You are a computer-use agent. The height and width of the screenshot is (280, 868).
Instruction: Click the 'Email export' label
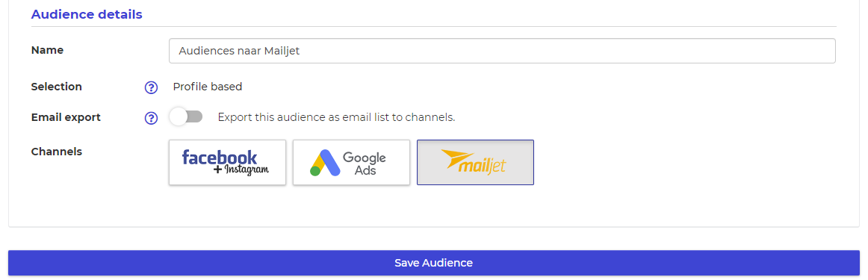click(x=66, y=117)
